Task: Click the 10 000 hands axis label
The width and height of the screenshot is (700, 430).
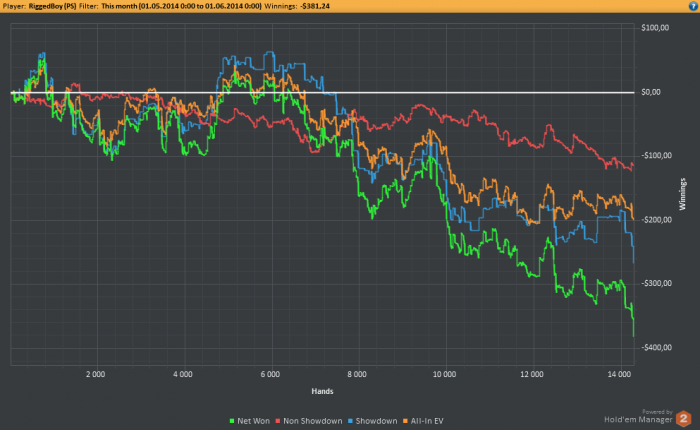Action: click(444, 374)
